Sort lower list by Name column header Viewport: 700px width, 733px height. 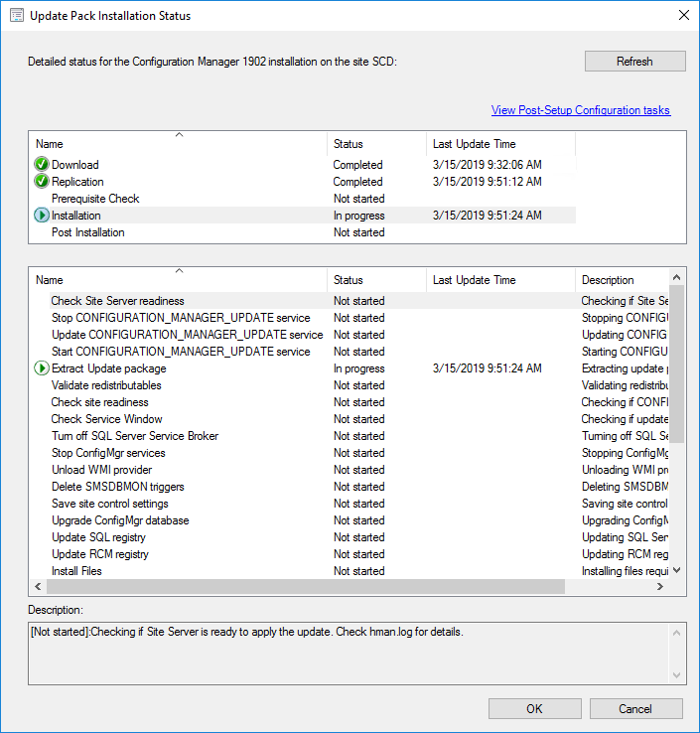click(x=178, y=280)
